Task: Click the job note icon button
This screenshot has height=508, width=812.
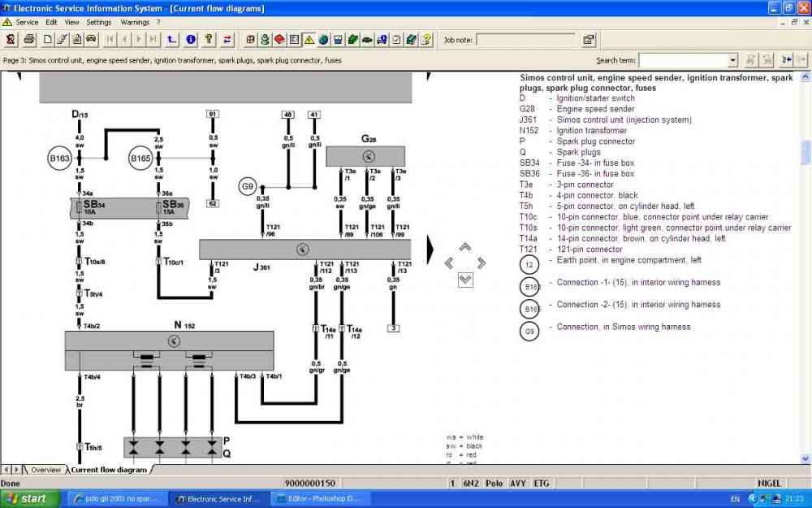Action: [x=589, y=40]
